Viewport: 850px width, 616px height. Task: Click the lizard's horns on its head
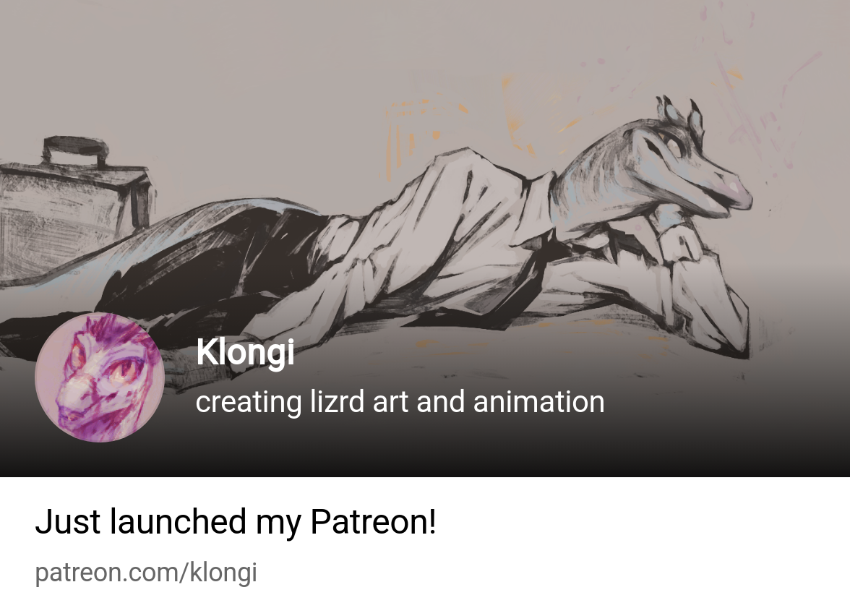click(680, 114)
